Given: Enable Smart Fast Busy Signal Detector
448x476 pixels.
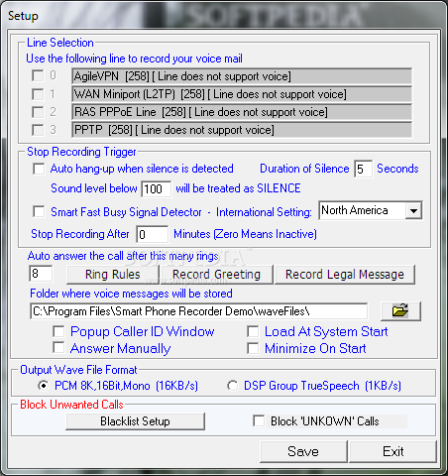Looking at the screenshot, I should pyautogui.click(x=39, y=211).
